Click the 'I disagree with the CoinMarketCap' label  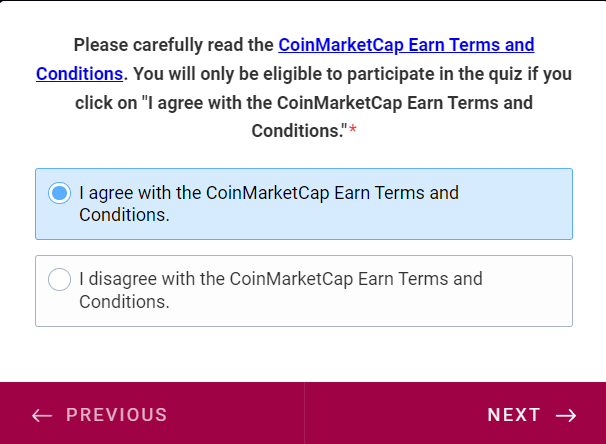point(280,279)
